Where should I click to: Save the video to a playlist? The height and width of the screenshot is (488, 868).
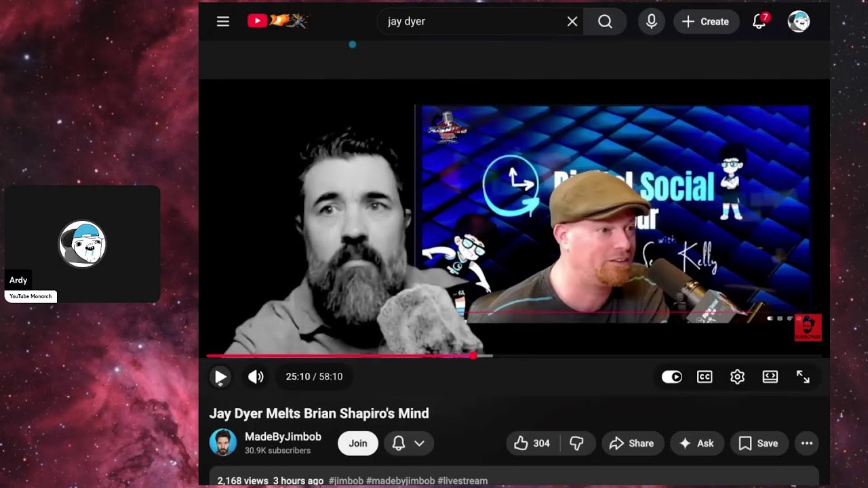(759, 443)
